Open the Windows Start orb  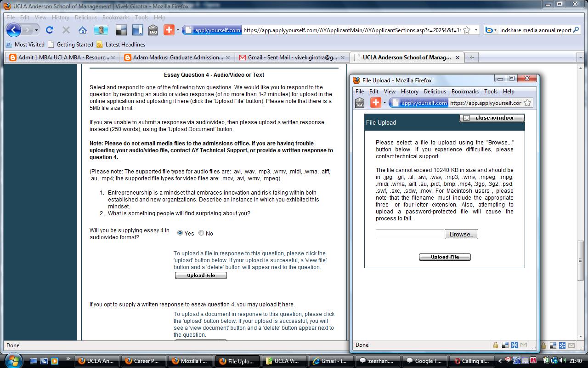pos(13,360)
